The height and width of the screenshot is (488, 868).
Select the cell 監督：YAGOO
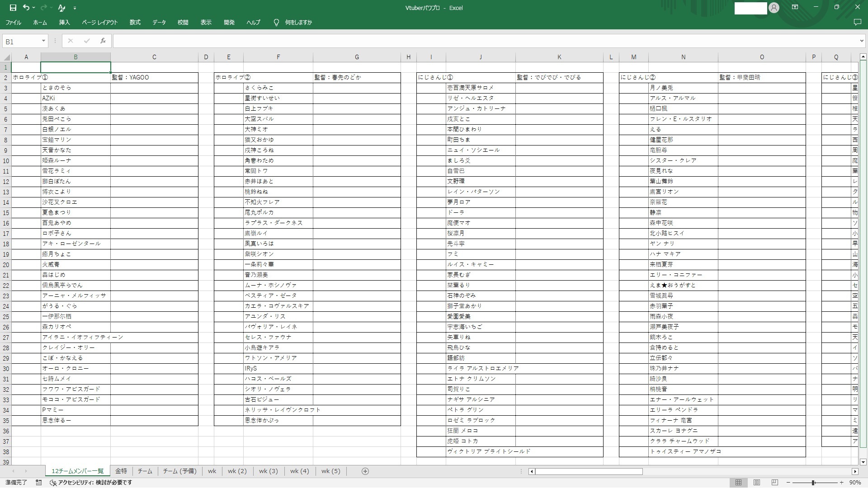(154, 77)
